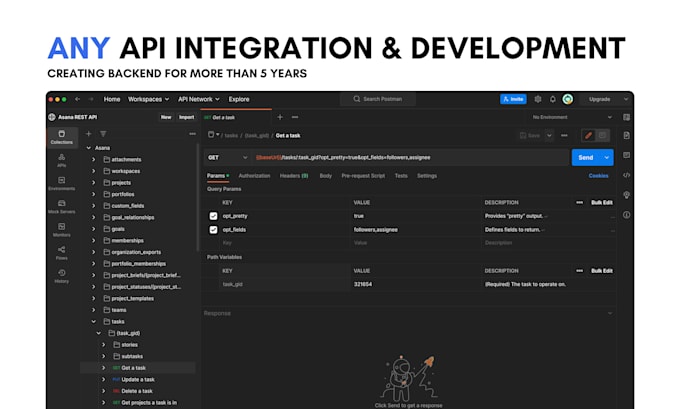This screenshot has width=680, height=409.
Task: Open the APIs sidebar panel
Action: coord(62,160)
